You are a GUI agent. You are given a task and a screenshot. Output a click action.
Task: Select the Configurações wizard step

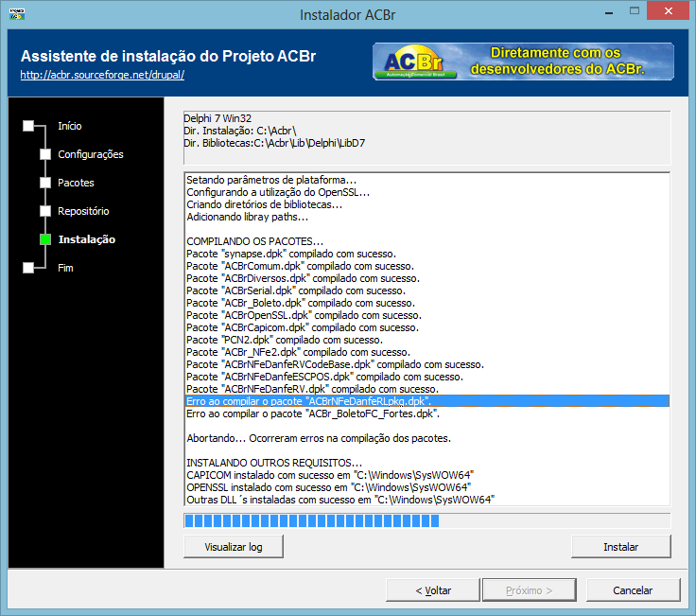coord(91,154)
